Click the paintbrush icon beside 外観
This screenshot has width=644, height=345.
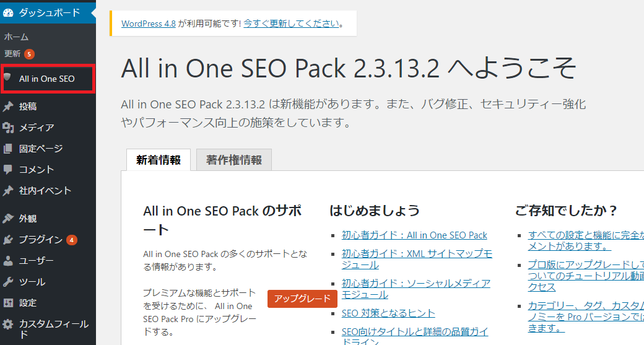click(8, 219)
